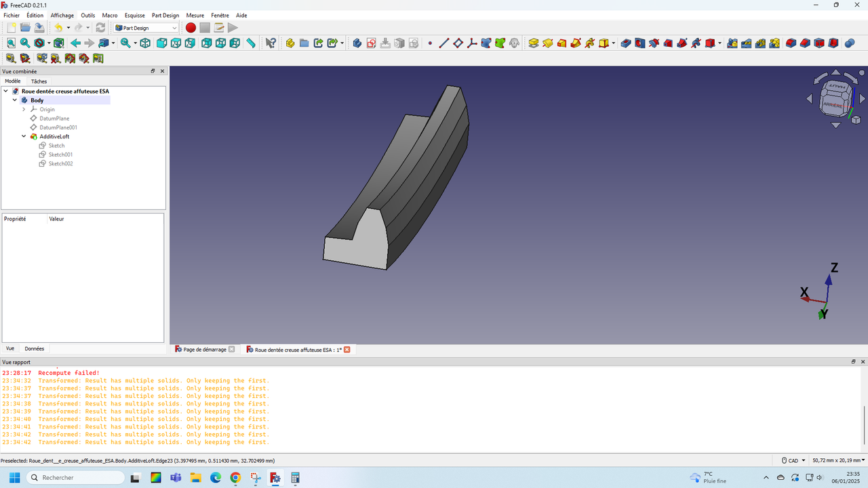The width and height of the screenshot is (868, 488).
Task: Select the Additive Pipe tool
Action: (x=576, y=43)
